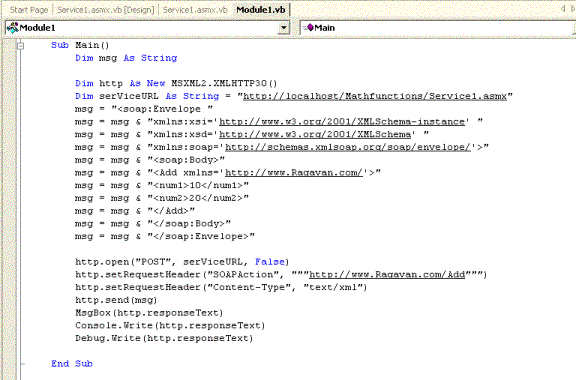
Task: Click the www.Ragavan.com/Add SOAPAction URL
Action: pos(387,275)
